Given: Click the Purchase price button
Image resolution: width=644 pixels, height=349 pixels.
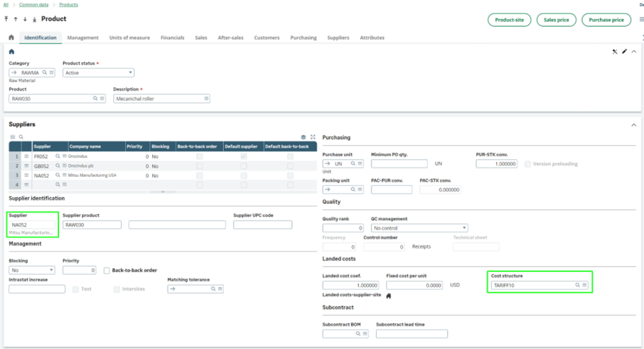Looking at the screenshot, I should tap(606, 20).
